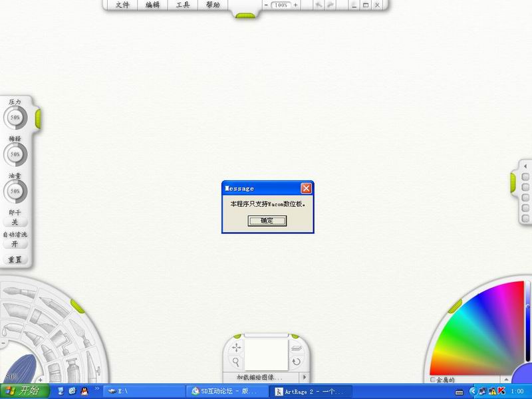Click the 重置 reset button
The height and width of the screenshot is (399, 532).
click(15, 259)
